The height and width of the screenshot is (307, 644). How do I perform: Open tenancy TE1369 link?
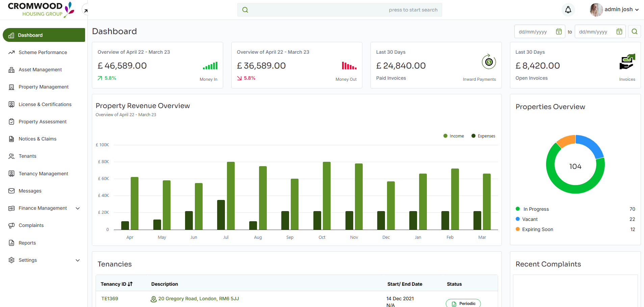(x=110, y=299)
